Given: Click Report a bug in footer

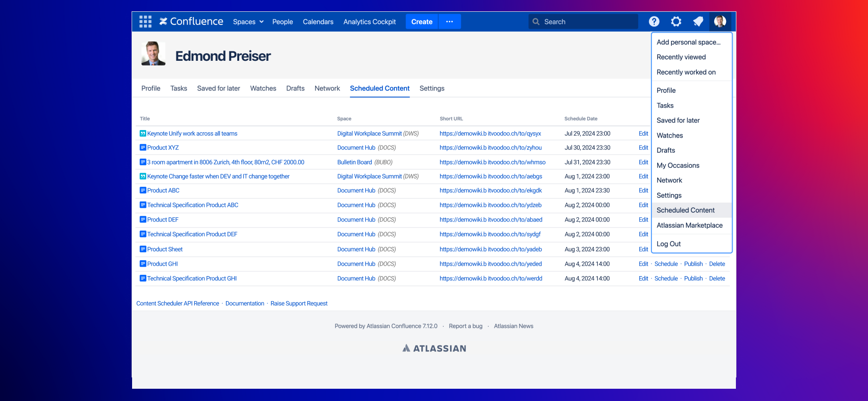Looking at the screenshot, I should [x=466, y=326].
